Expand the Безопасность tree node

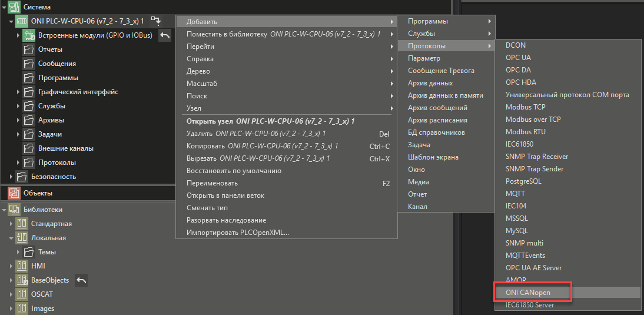[11, 177]
